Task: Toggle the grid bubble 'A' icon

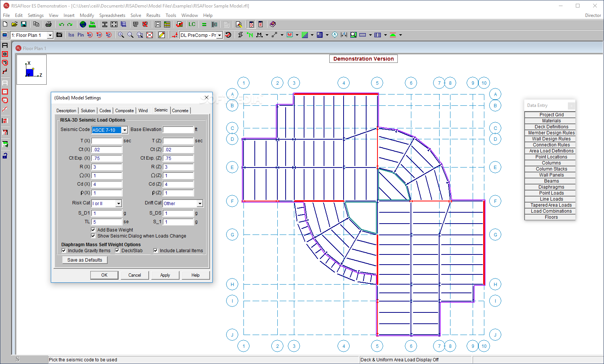Action: pyautogui.click(x=335, y=35)
